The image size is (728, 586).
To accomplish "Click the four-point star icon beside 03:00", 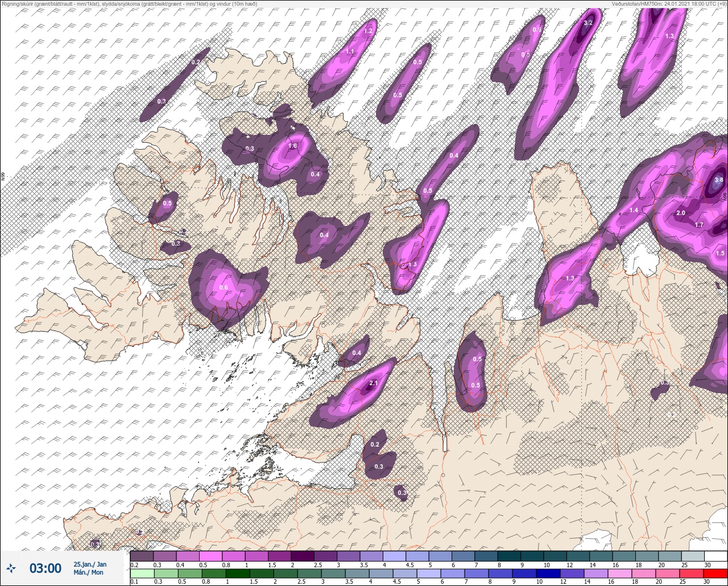I will click(11, 568).
